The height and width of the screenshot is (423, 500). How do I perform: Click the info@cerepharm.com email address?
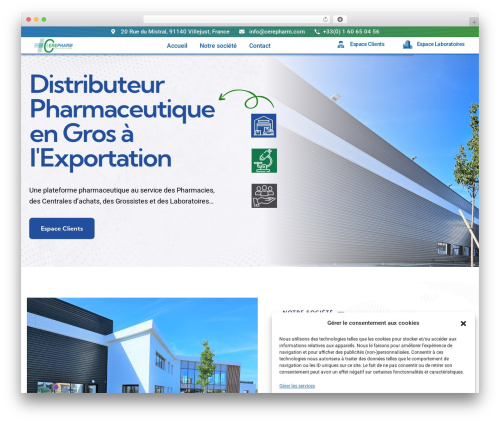[277, 32]
